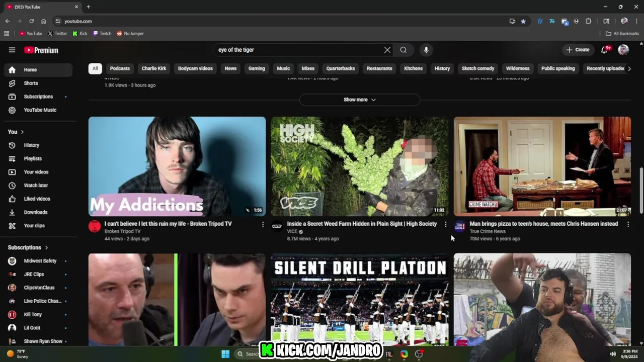
Task: Expand the Subscriptions section header
Action: click(28, 247)
